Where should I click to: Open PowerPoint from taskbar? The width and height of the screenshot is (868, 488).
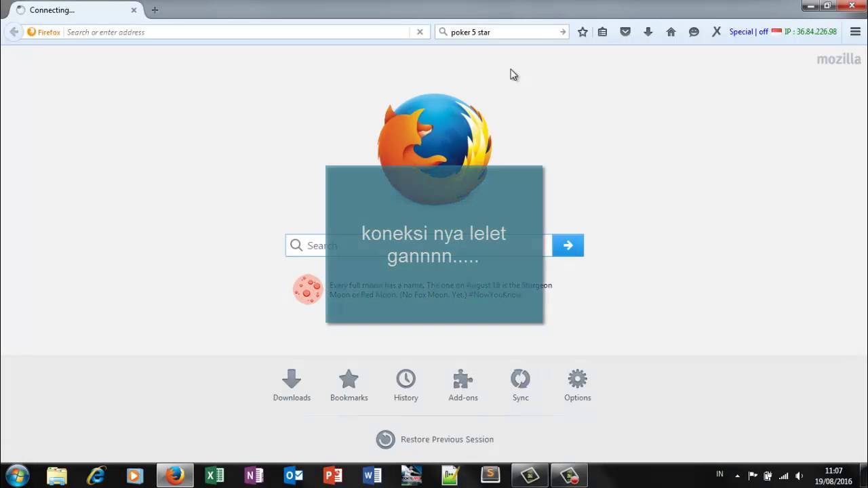point(332,475)
